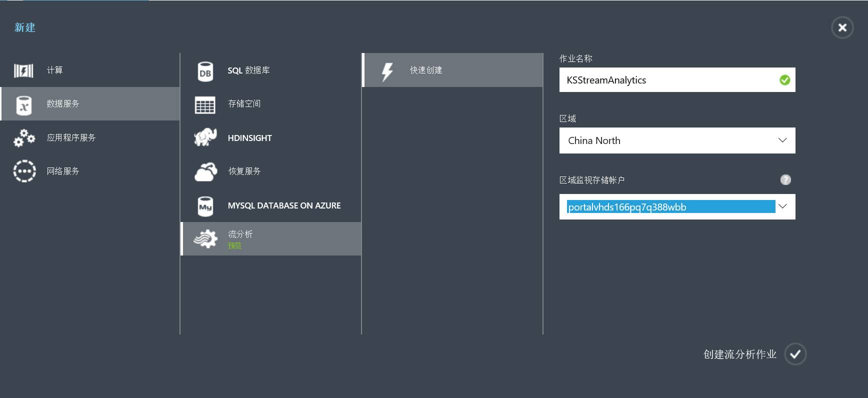
Task: Choose HDINSIGHT from the service list
Action: point(271,137)
